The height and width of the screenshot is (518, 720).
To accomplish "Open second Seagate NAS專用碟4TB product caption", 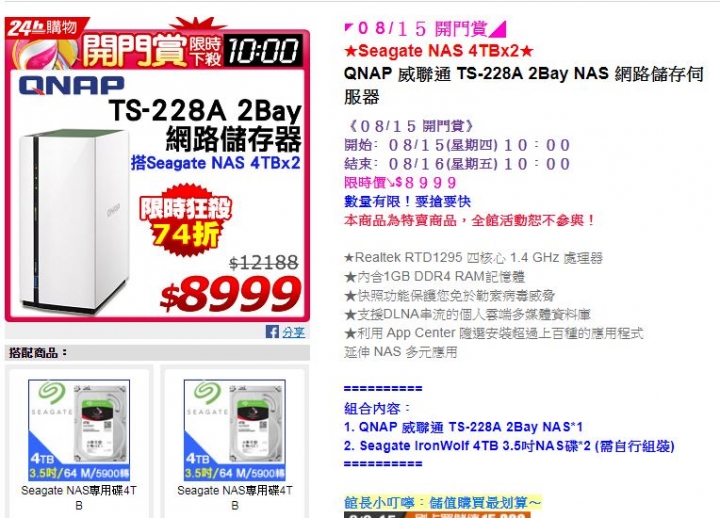I will 235,498.
